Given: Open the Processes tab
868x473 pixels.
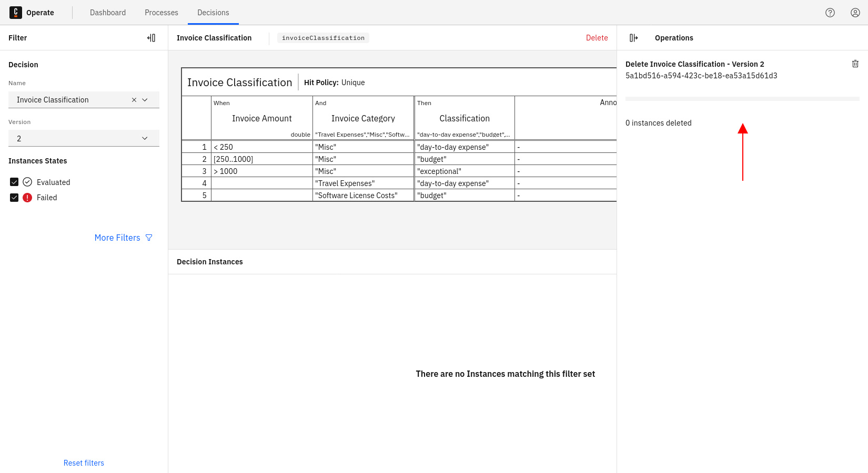Looking at the screenshot, I should (x=161, y=12).
